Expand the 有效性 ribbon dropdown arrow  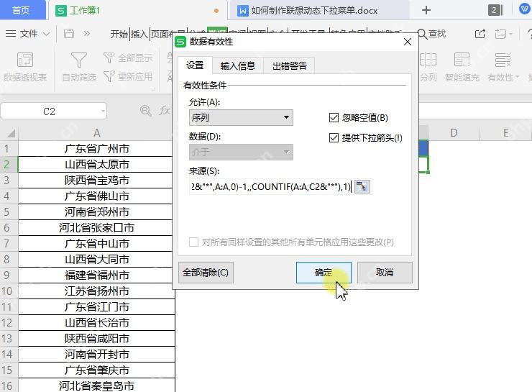click(517, 77)
